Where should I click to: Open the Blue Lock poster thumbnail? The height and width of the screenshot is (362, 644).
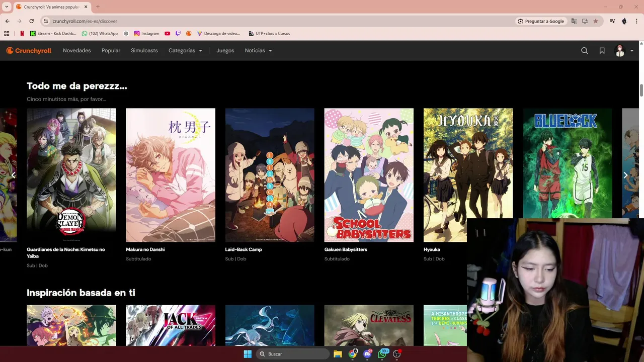click(568, 163)
